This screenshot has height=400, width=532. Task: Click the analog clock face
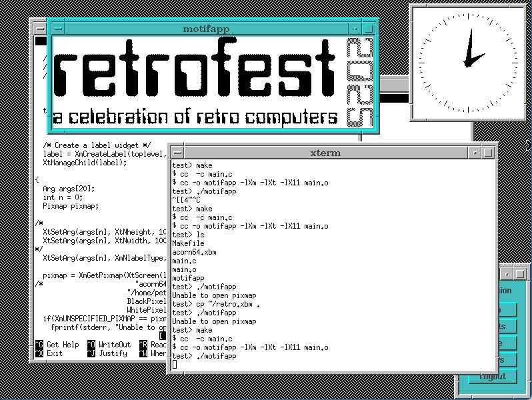tap(468, 63)
